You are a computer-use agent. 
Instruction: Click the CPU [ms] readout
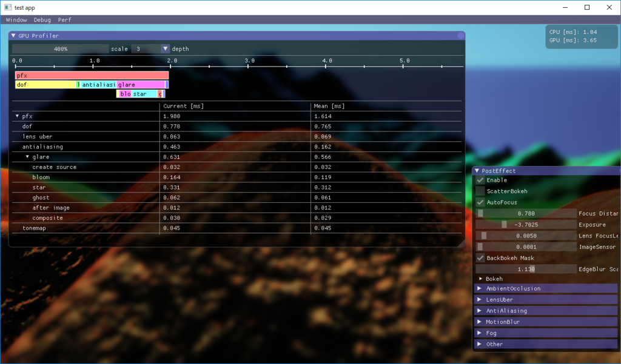[572, 32]
